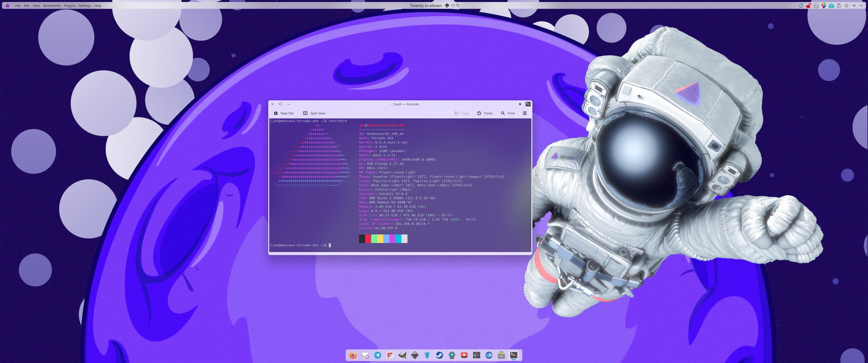Open the weather widget showing 11 °C
This screenshot has height=363, width=868.
453,6
